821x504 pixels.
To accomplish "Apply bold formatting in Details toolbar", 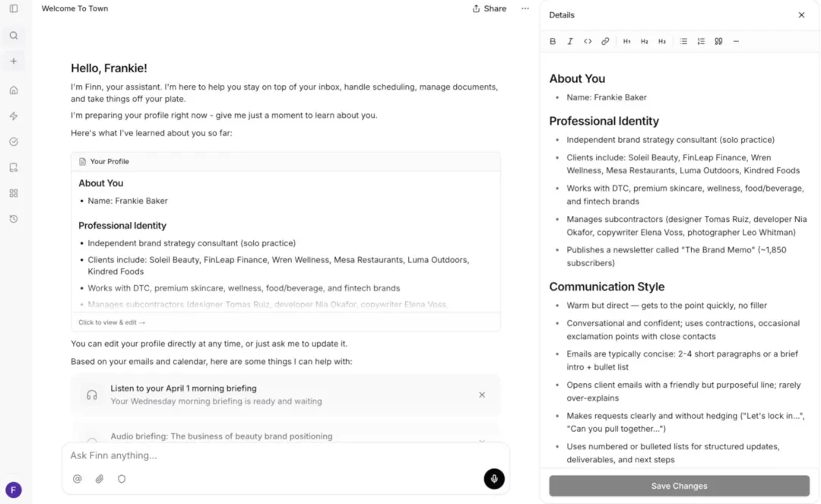I will [553, 41].
